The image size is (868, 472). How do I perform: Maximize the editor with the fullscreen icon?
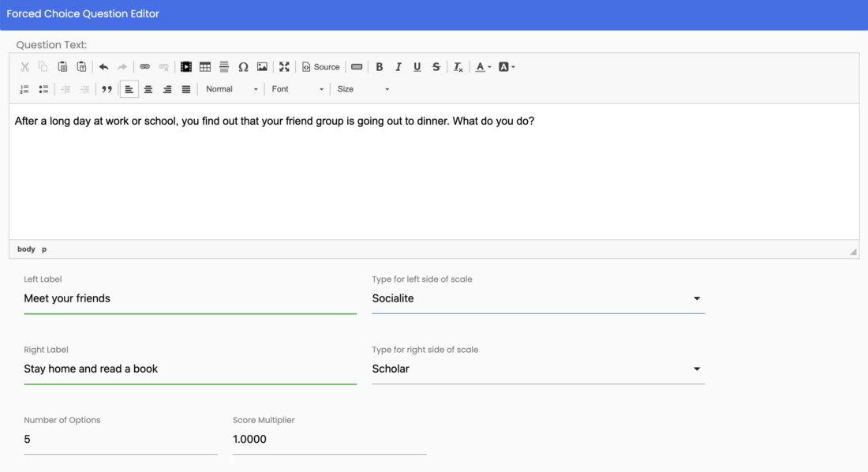(284, 67)
